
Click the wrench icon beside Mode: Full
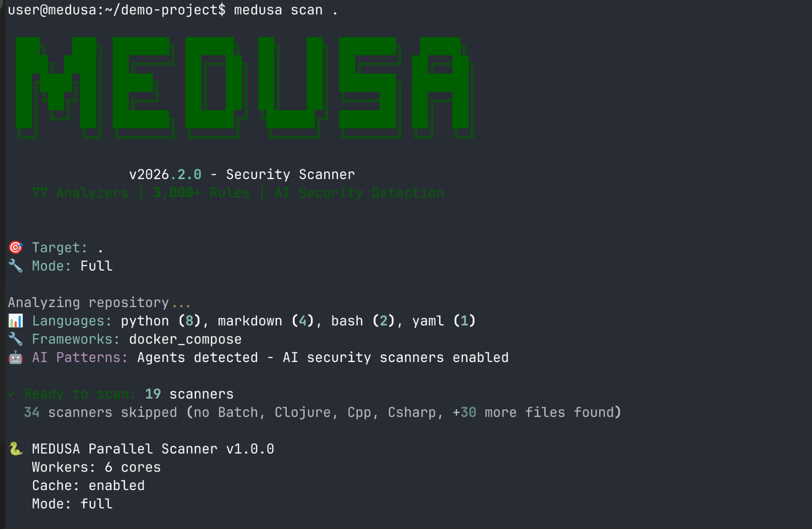16,266
